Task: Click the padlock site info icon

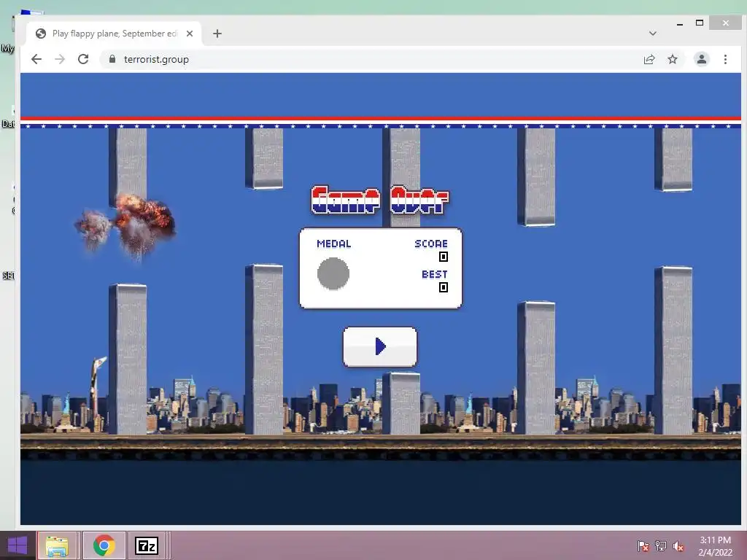Action: click(x=112, y=59)
